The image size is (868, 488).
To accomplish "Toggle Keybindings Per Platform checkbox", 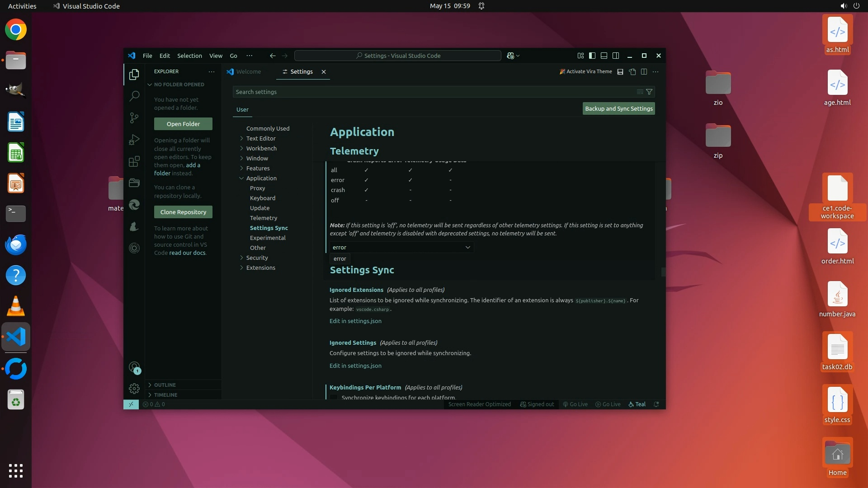I will click(x=334, y=398).
